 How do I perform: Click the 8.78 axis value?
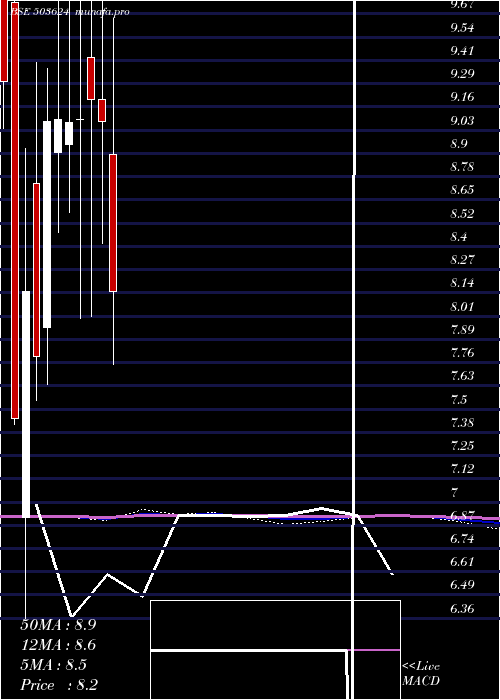[x=462, y=167]
